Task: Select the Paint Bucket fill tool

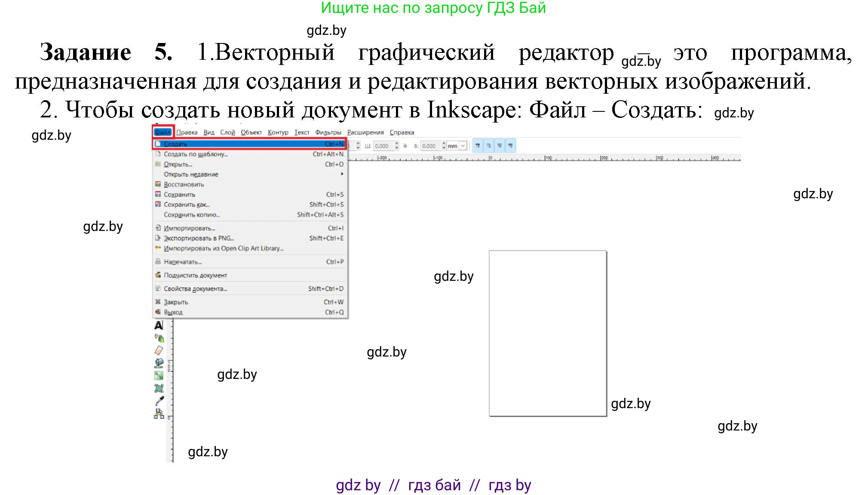Action: pyautogui.click(x=159, y=363)
